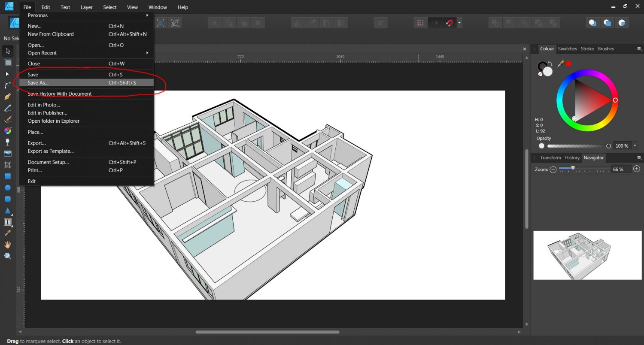This screenshot has width=644, height=345.
Task: Pick the Artistic Text tool
Action: (8, 222)
